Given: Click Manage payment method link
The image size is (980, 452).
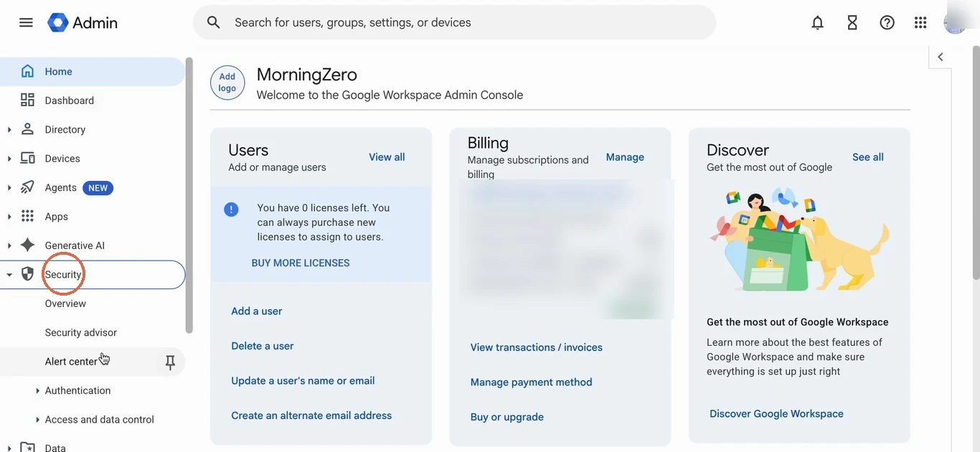Looking at the screenshot, I should point(531,382).
